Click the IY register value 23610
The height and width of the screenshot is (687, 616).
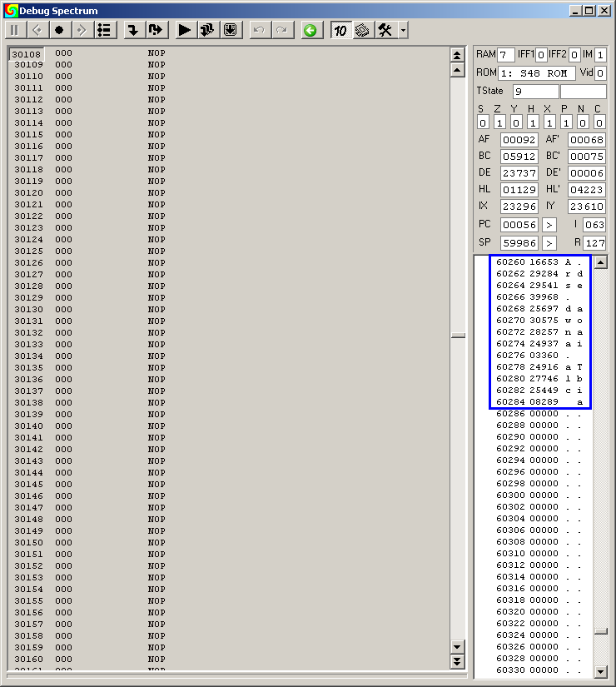pyautogui.click(x=587, y=207)
